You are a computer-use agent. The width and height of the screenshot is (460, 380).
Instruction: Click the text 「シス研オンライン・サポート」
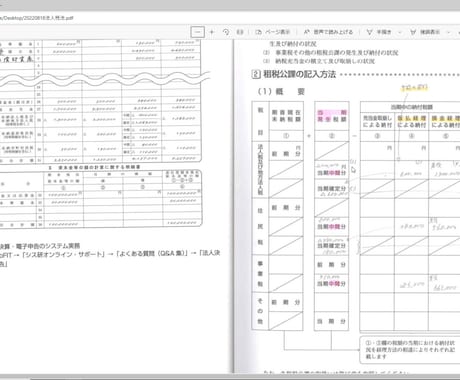pyautogui.click(x=63, y=254)
